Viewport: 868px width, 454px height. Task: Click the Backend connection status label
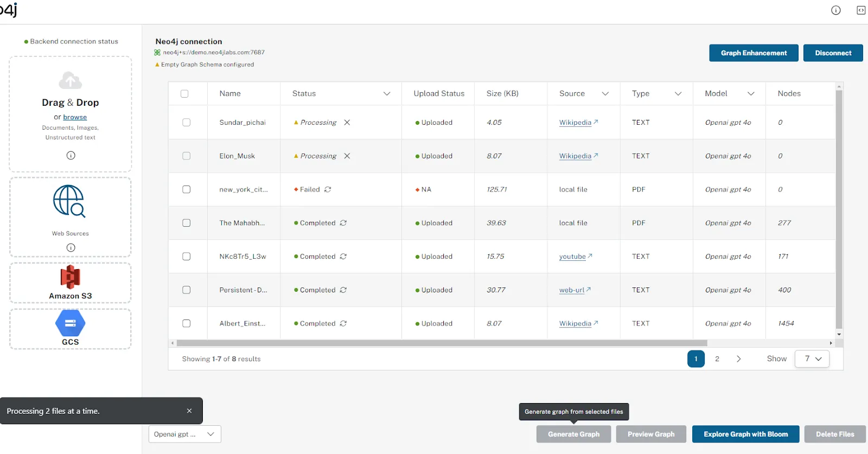[x=74, y=41]
